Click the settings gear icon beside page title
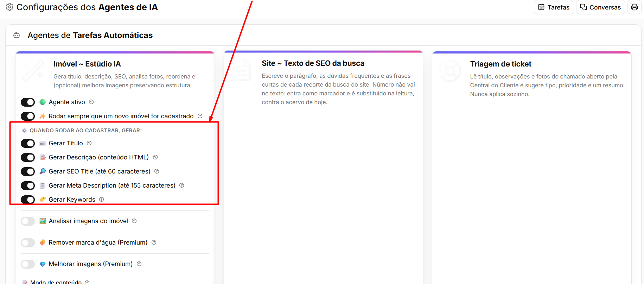This screenshot has height=284, width=644. [9, 7]
